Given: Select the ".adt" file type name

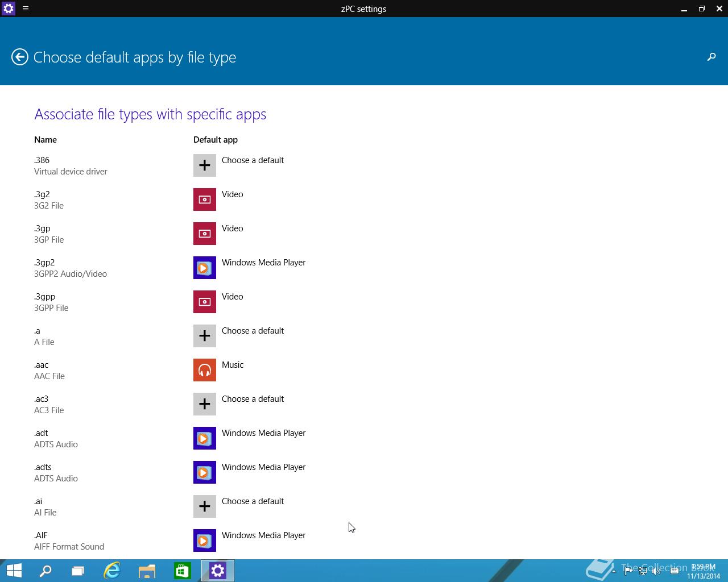Looking at the screenshot, I should point(41,433).
